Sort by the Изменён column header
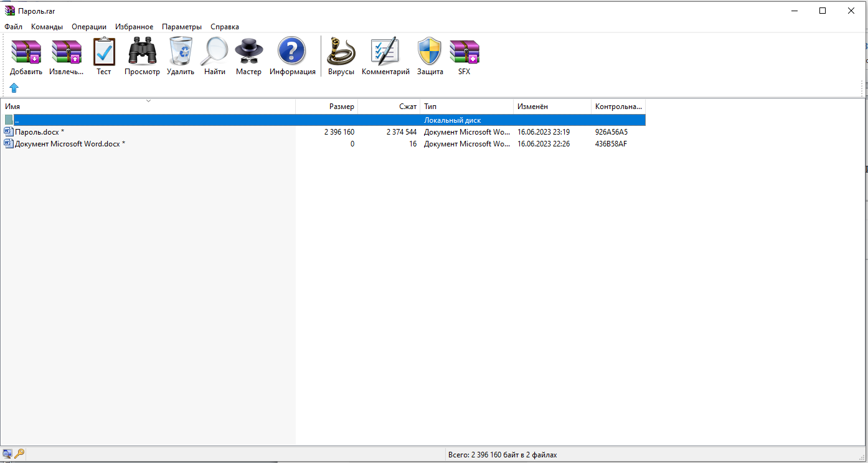The width and height of the screenshot is (868, 463). 552,107
